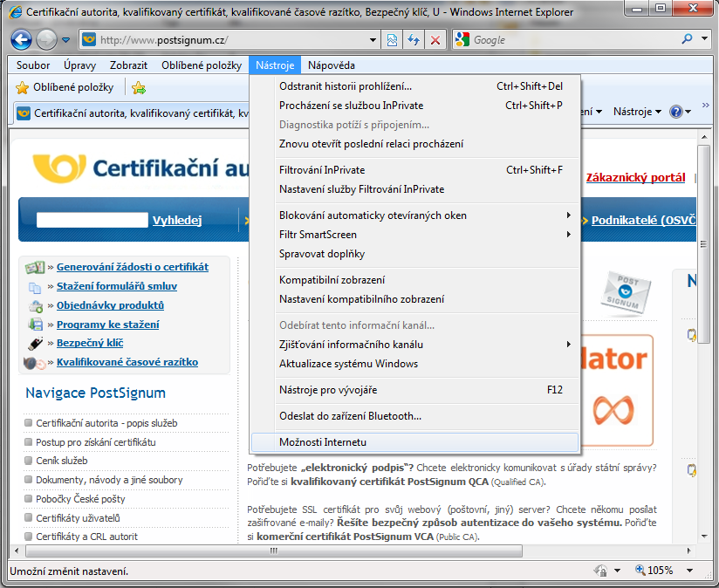Click the browser Back arrow button

click(21, 40)
